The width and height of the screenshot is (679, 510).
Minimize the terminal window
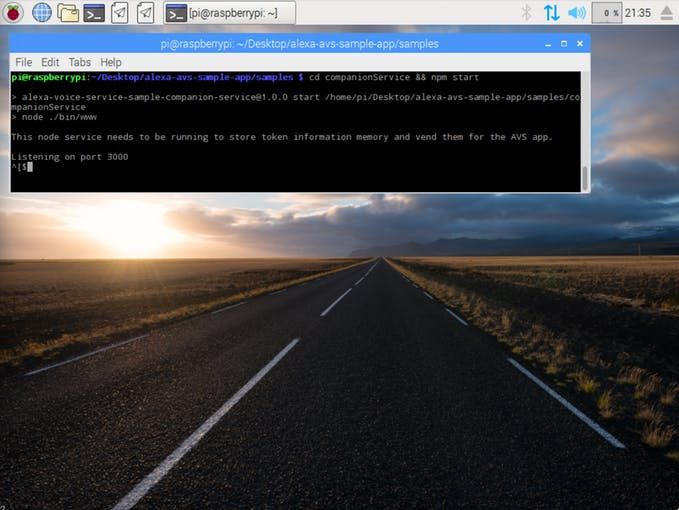[548, 44]
